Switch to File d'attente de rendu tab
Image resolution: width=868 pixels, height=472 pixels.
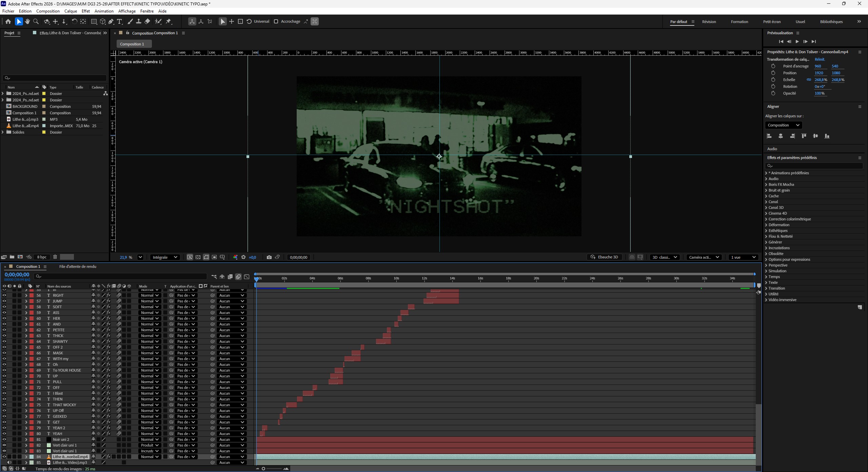point(78,267)
